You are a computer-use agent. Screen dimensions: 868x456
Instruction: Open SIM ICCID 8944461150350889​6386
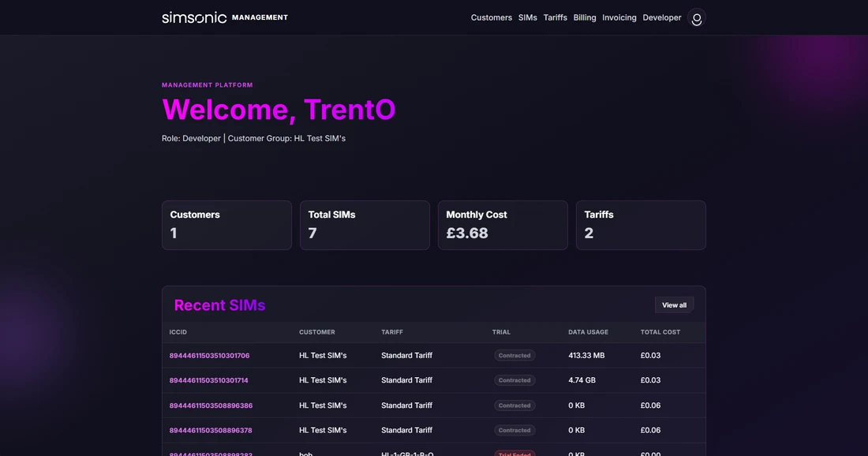(211, 405)
